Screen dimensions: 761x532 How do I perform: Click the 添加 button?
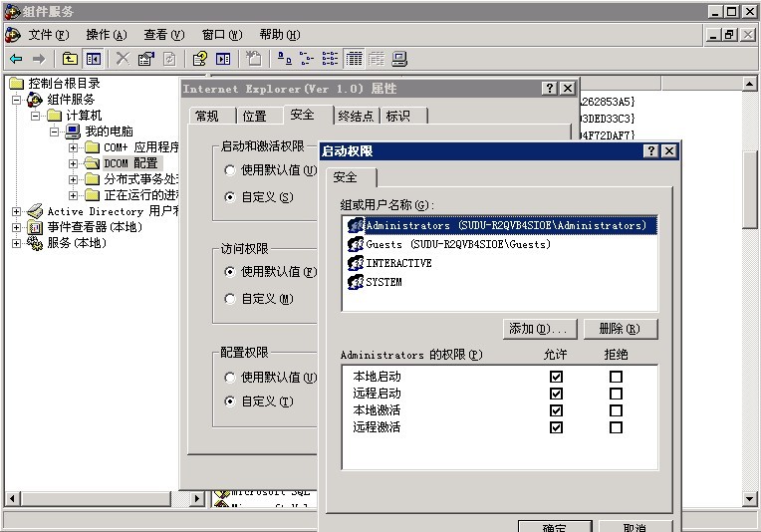541,329
